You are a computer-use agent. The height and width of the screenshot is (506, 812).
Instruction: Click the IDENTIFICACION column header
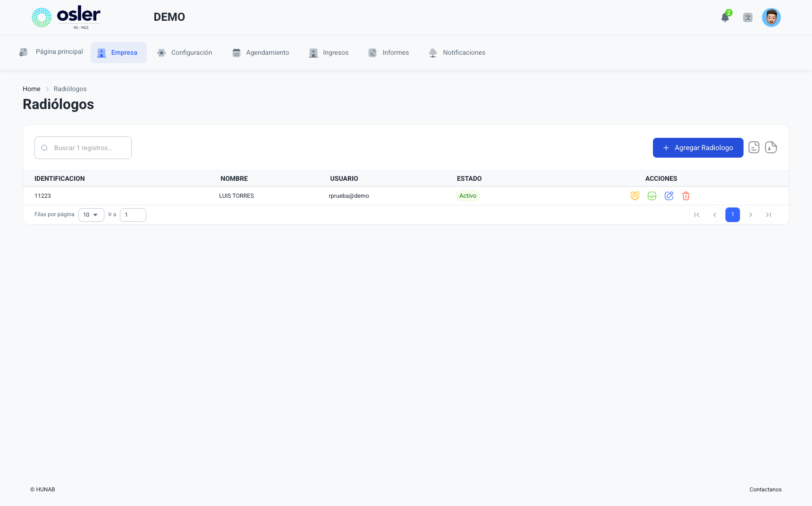pyautogui.click(x=59, y=178)
